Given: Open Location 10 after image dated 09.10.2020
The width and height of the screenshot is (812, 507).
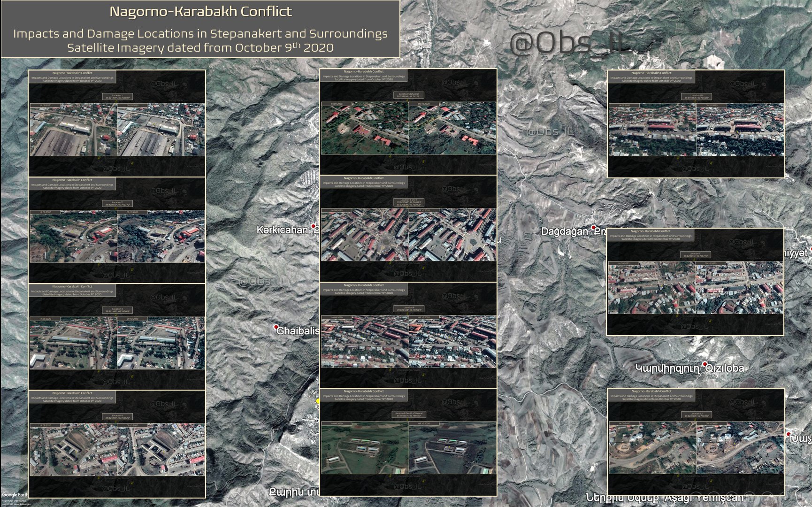Looking at the screenshot, I should 739,130.
